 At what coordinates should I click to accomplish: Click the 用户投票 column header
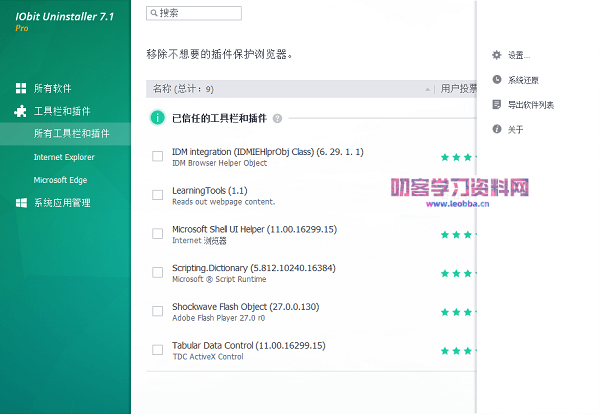coord(458,89)
